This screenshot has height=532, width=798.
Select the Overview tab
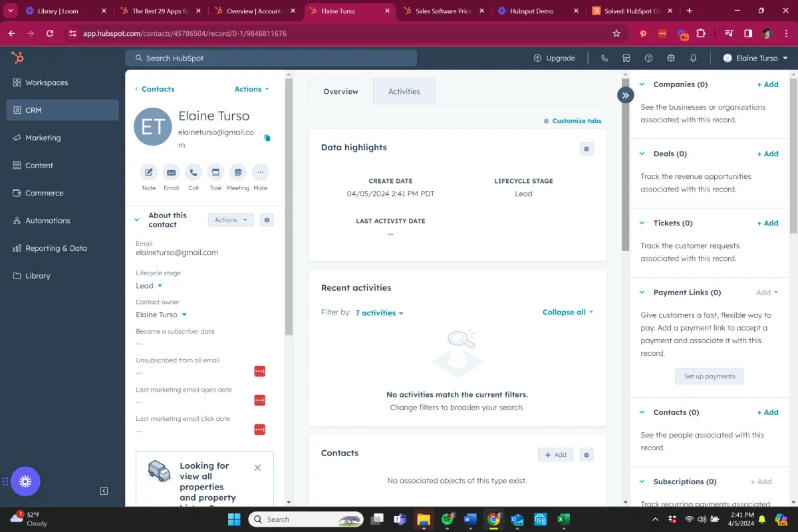click(x=340, y=91)
